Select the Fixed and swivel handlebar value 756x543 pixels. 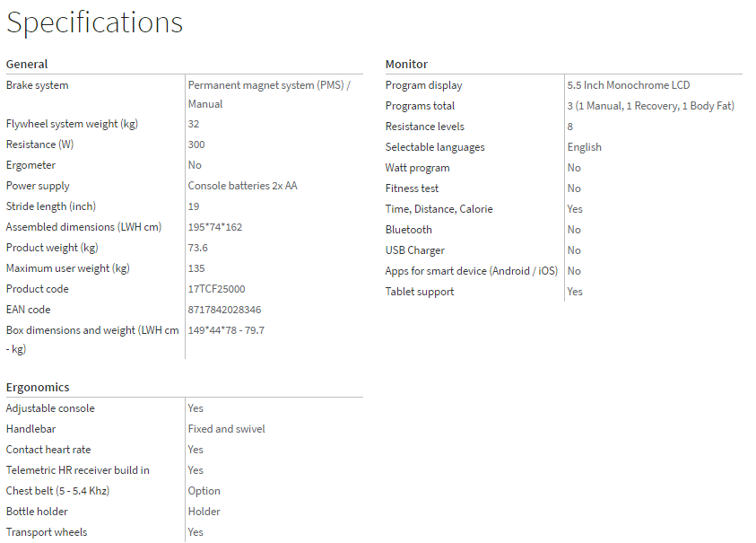[226, 429]
